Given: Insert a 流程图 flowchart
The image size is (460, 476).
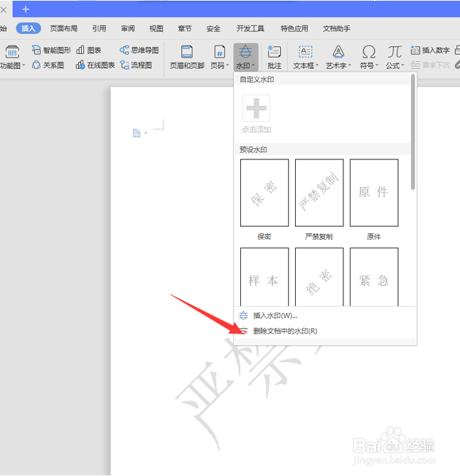Looking at the screenshot, I should pos(136,65).
